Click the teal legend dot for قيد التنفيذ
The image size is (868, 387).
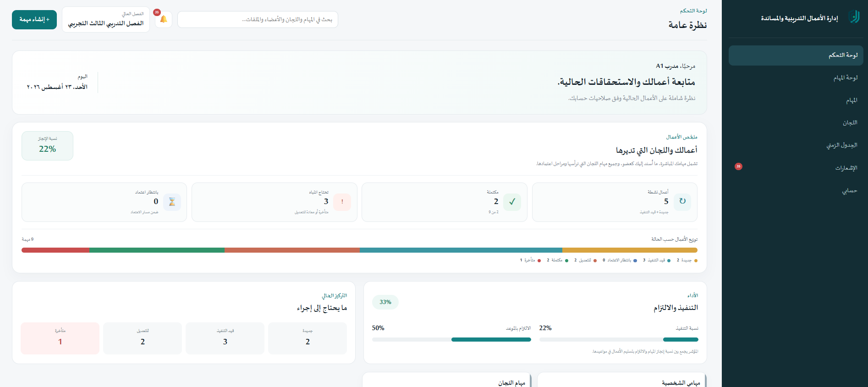pyautogui.click(x=669, y=260)
